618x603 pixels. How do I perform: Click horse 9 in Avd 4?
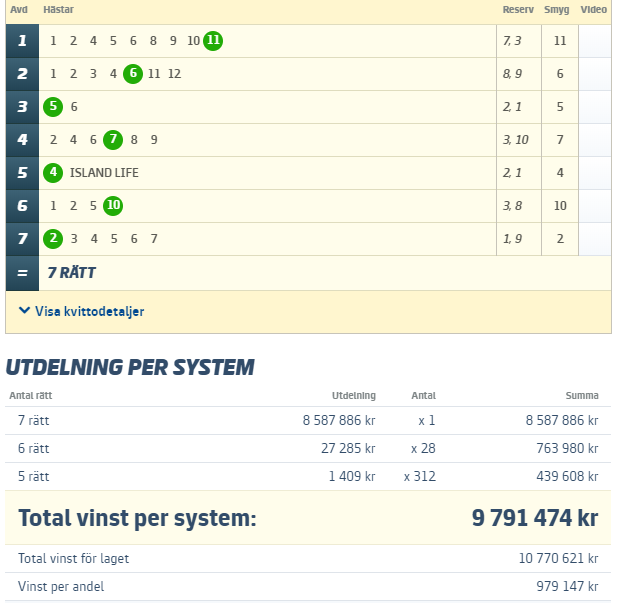[x=154, y=140]
